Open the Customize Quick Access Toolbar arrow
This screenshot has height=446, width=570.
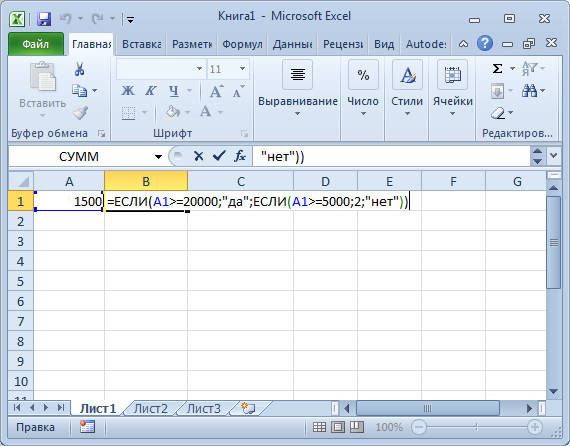(x=130, y=19)
